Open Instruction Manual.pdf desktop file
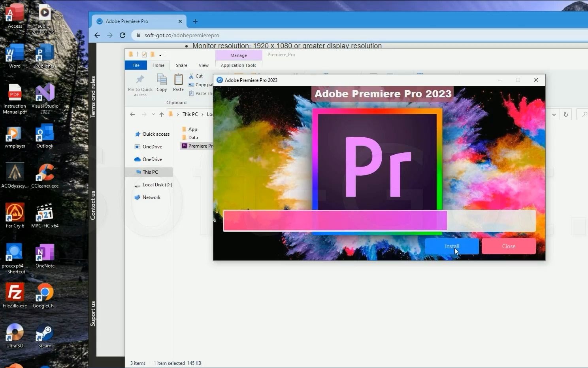Screen dimensions: 588x368 [x=15, y=99]
